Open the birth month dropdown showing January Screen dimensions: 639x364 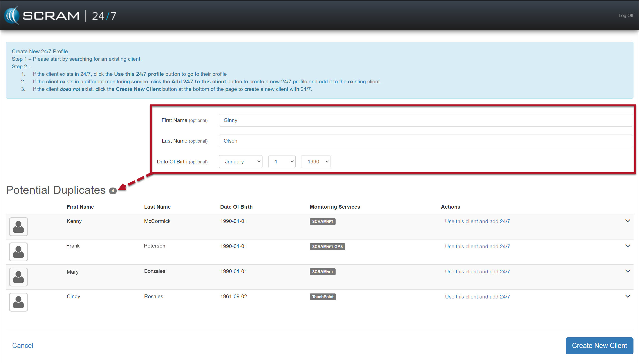240,162
